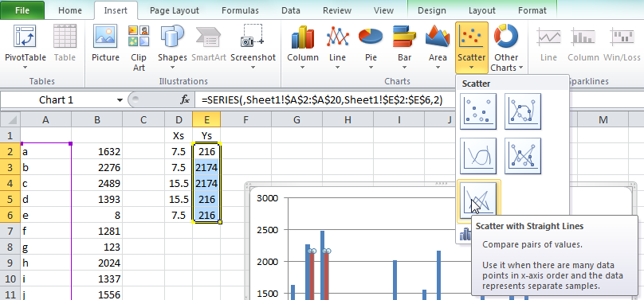Choose Scatter with Smooth Lines chart

tap(478, 156)
